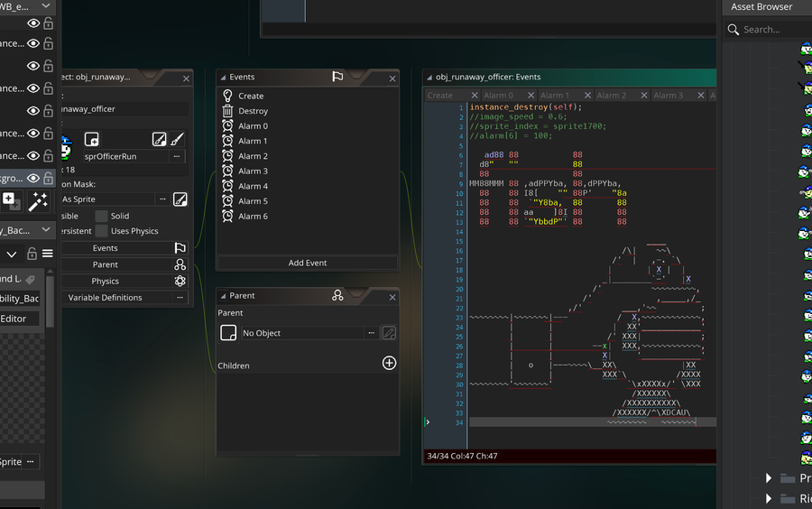Click the hierarchy icon in Parent window title
This screenshot has width=812, height=509.
(337, 296)
